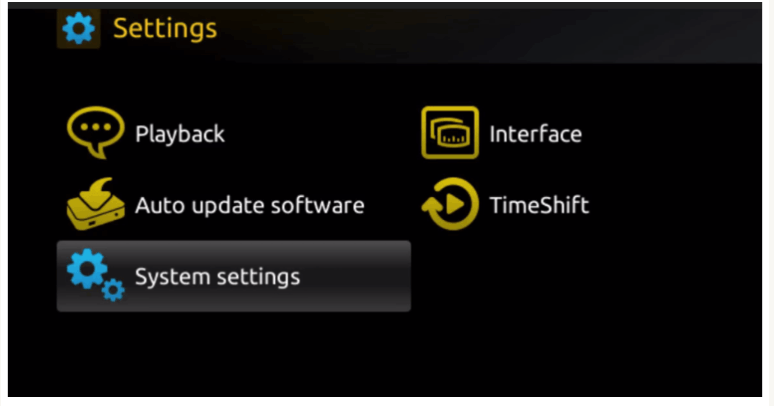Screen dimensions: 774x406
Task: Open the System settings label text
Action: click(218, 277)
